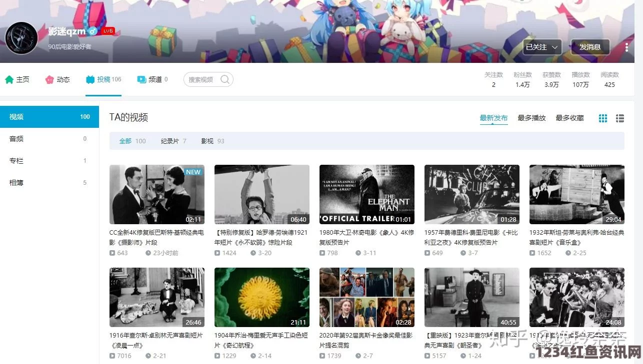643x364 pixels.
Task: Switch to grid view layout icon
Action: pyautogui.click(x=603, y=118)
